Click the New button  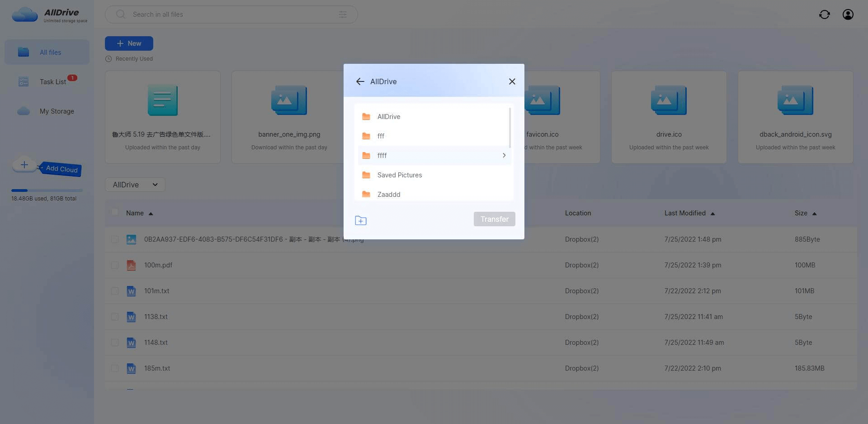(129, 43)
